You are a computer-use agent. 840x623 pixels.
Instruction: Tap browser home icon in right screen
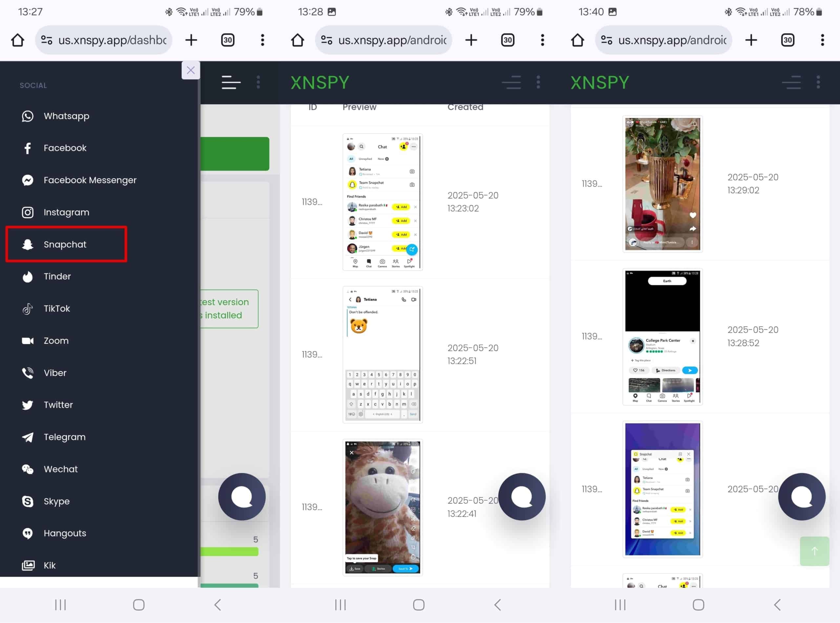click(577, 40)
